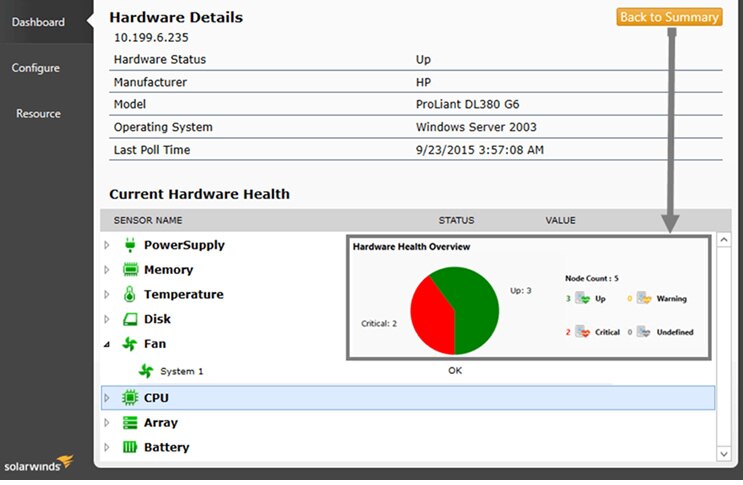This screenshot has height=485, width=743.
Task: Select the System 1 row label
Action: (x=181, y=371)
